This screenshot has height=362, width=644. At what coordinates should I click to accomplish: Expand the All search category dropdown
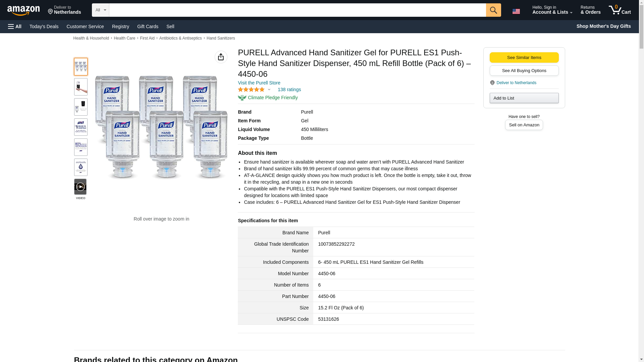(100, 10)
